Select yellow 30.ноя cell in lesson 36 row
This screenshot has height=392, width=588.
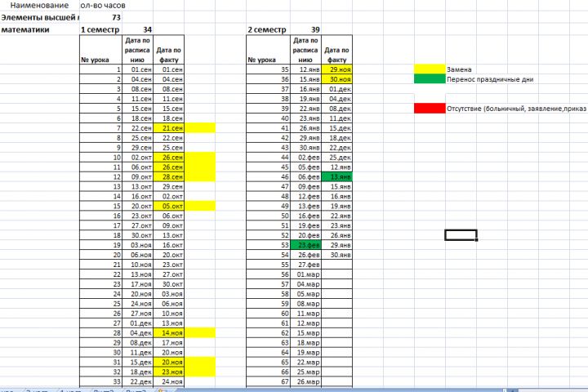(x=336, y=79)
